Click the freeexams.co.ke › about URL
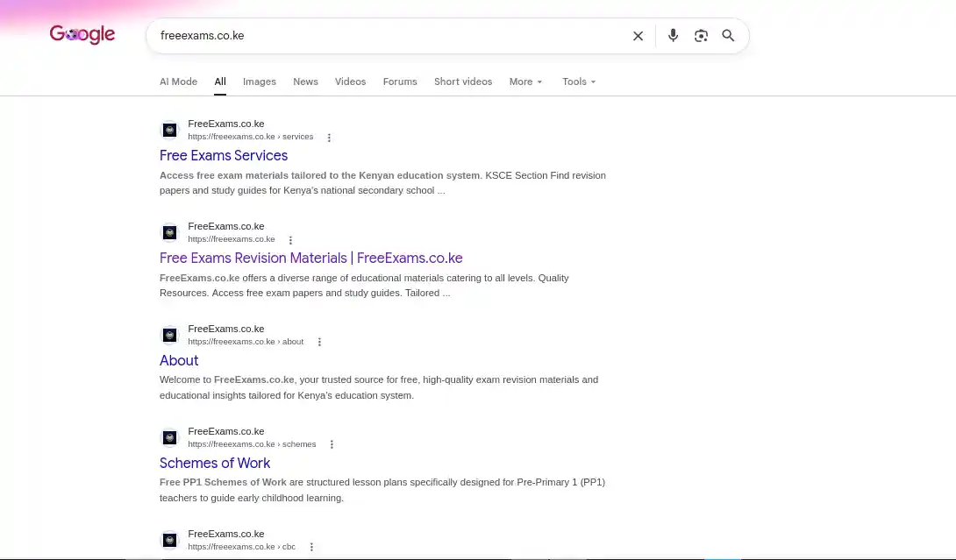The image size is (956, 560). pos(246,342)
